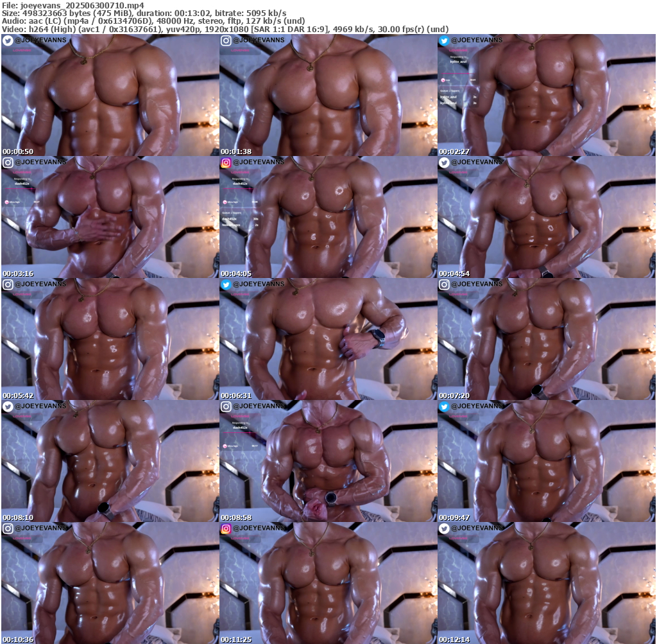
Task: Select the colored Instagram icon in the 00:04:05 frame
Action: pos(226,162)
